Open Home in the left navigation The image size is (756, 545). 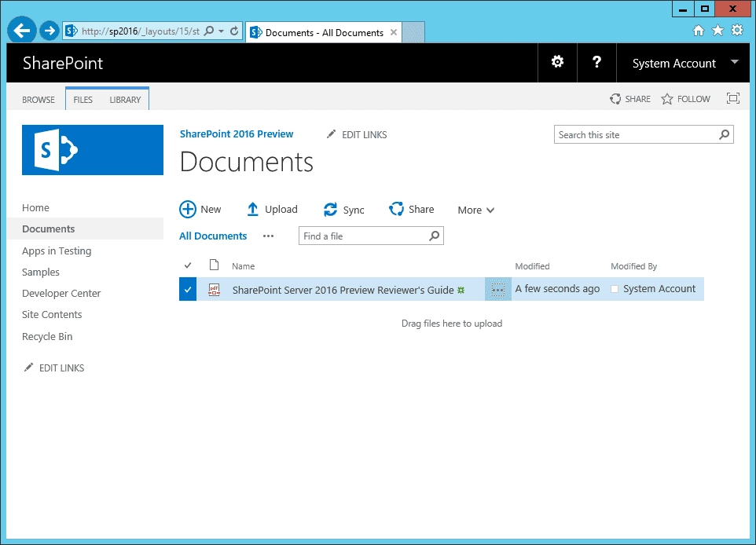[x=35, y=207]
